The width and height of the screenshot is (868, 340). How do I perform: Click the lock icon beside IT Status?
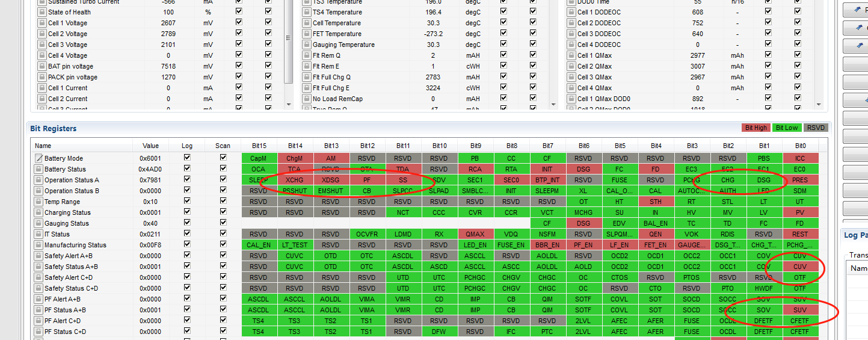point(39,234)
